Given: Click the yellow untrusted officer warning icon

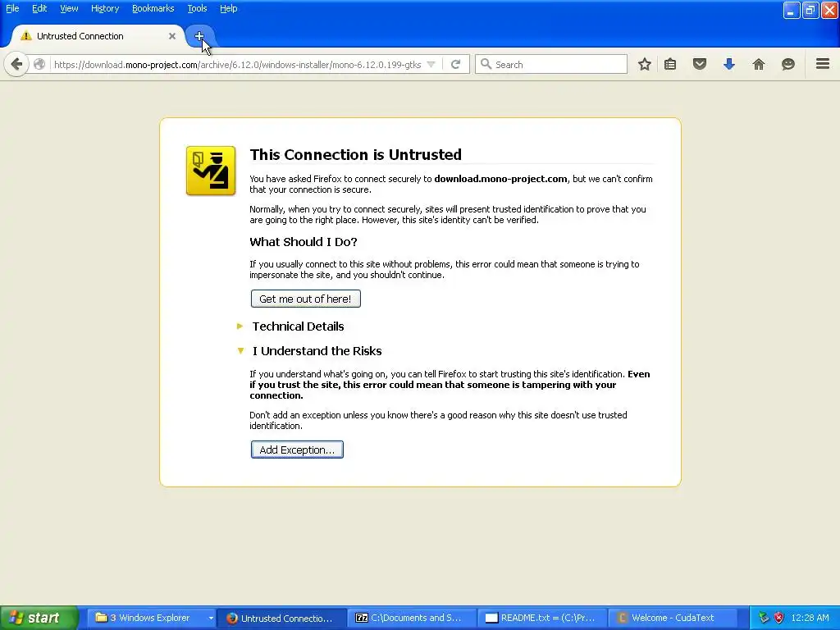Looking at the screenshot, I should (211, 171).
